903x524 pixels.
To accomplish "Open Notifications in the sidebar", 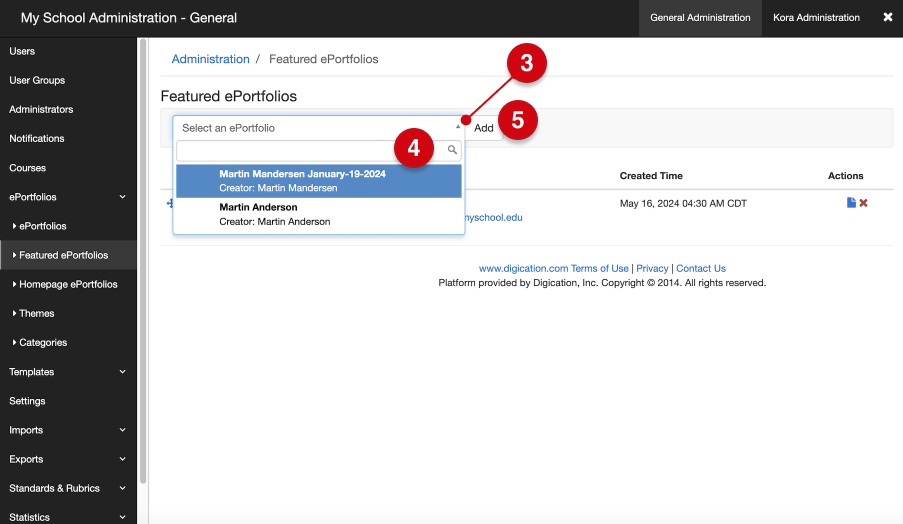I will (36, 138).
